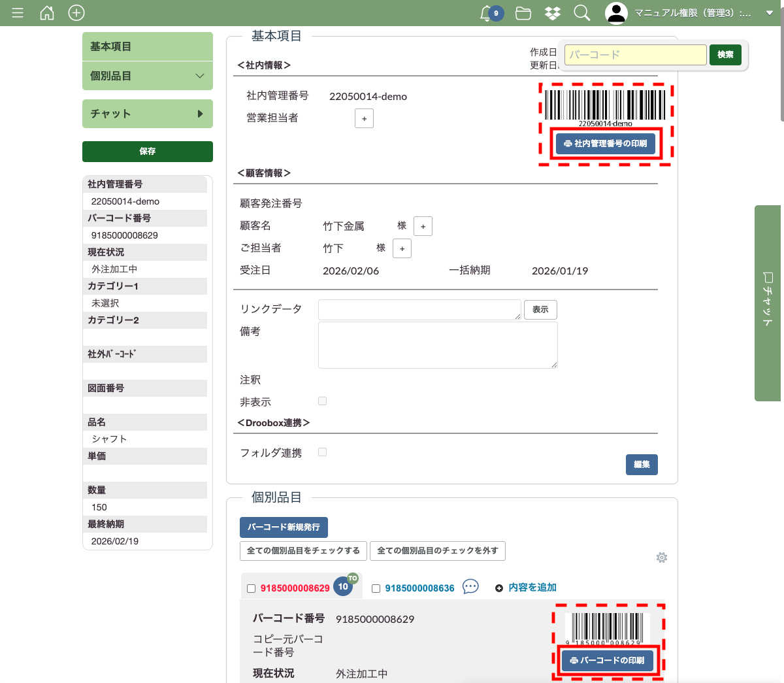
Task: Open the gear settings for 個別品目
Action: 662,558
